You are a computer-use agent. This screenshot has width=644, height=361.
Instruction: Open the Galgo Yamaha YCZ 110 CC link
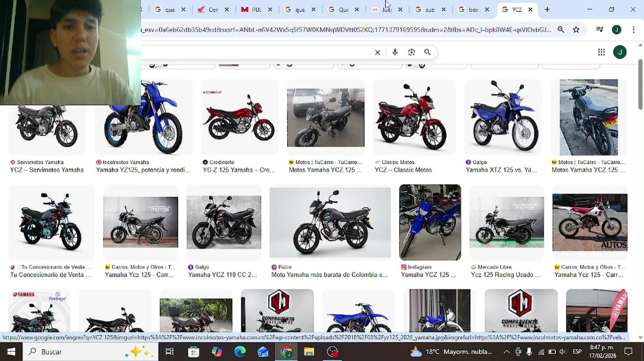(x=222, y=275)
